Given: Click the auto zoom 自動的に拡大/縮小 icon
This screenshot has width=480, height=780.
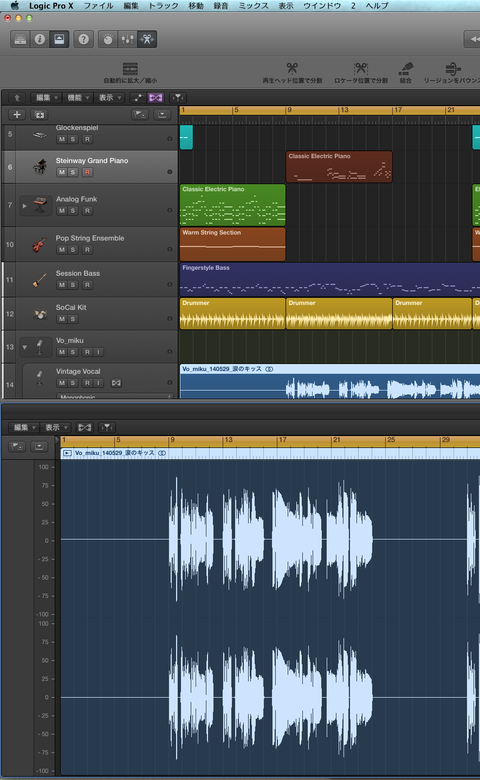Looking at the screenshot, I should (x=130, y=69).
